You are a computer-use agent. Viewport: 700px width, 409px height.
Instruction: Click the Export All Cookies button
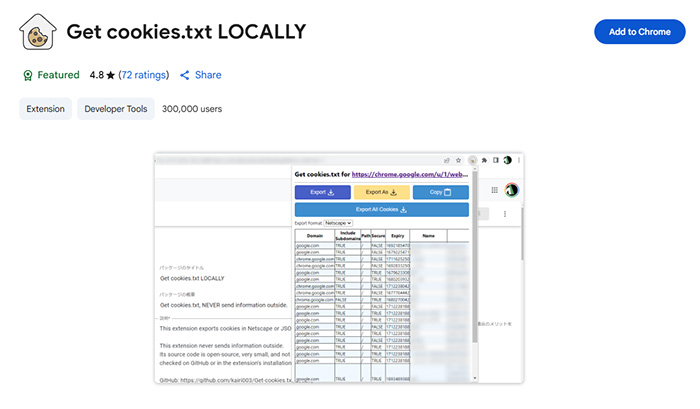pyautogui.click(x=381, y=209)
